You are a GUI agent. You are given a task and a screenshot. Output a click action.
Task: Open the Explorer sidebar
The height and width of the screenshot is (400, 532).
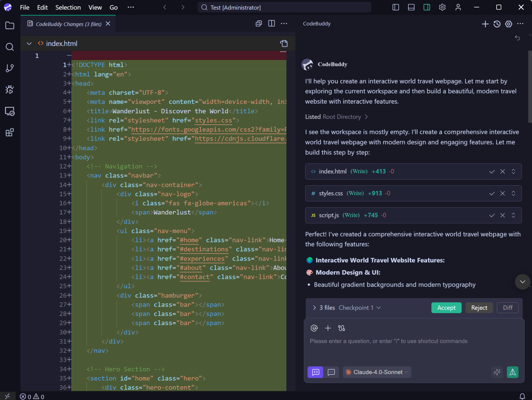9,26
